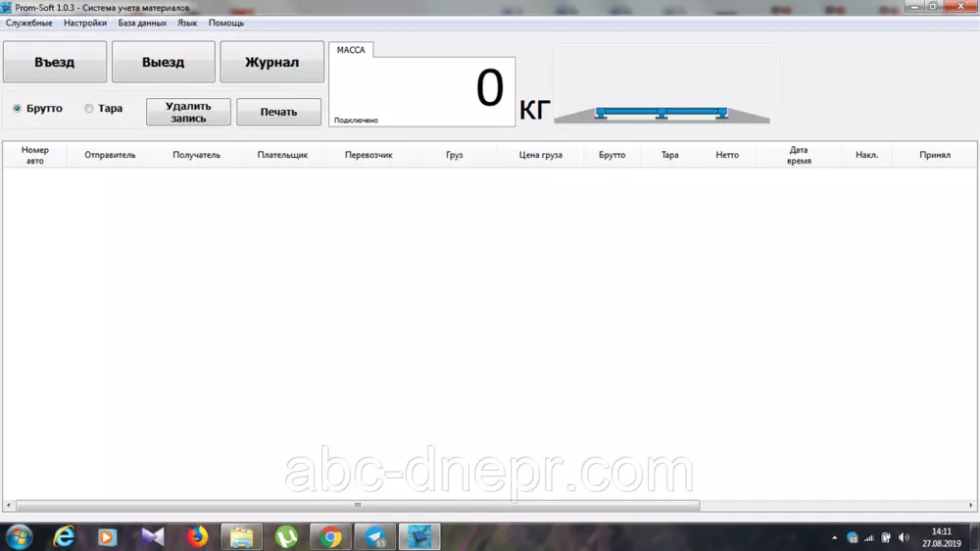Open the Журнал button
Image resolution: width=980 pixels, height=551 pixels.
pos(271,62)
